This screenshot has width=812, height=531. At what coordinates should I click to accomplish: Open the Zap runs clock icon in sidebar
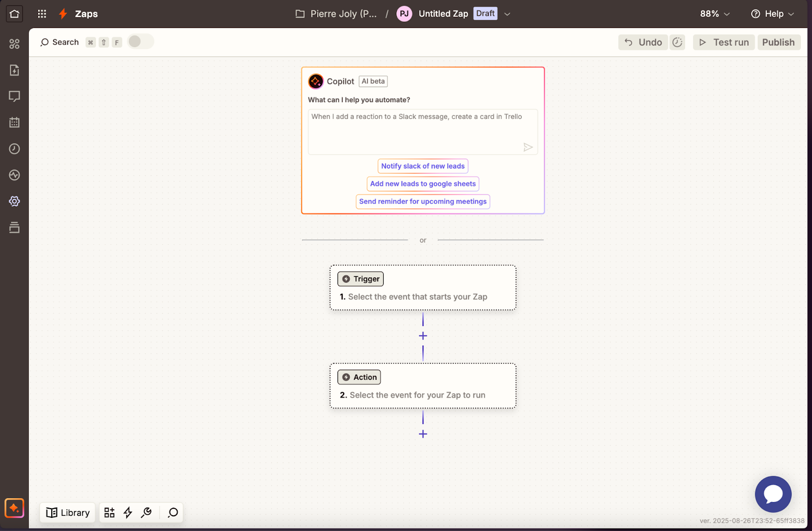(x=14, y=149)
